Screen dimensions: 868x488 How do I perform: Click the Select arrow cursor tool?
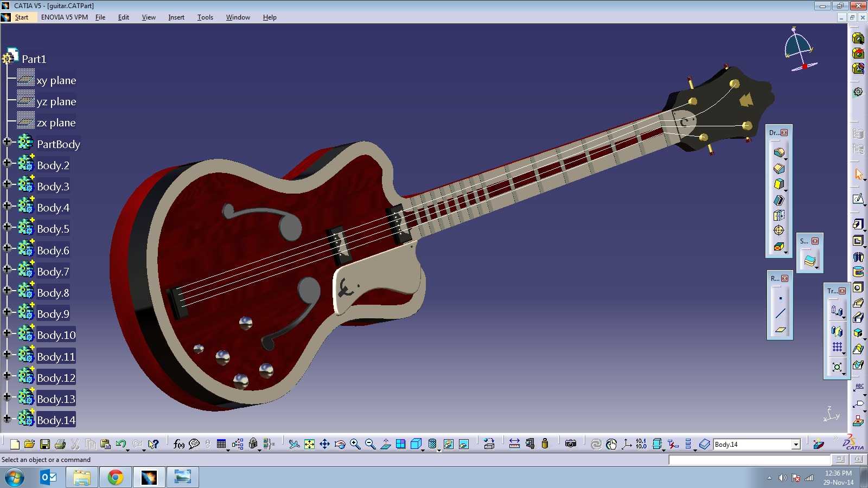858,174
